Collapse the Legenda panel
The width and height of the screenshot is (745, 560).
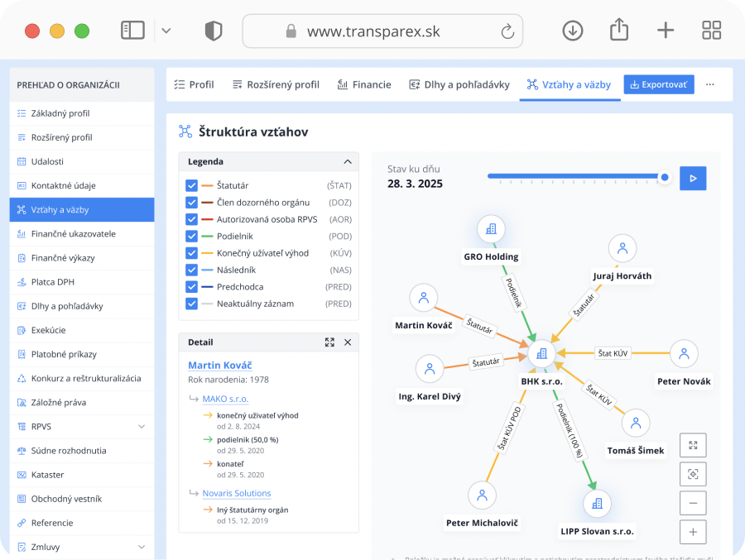point(348,162)
